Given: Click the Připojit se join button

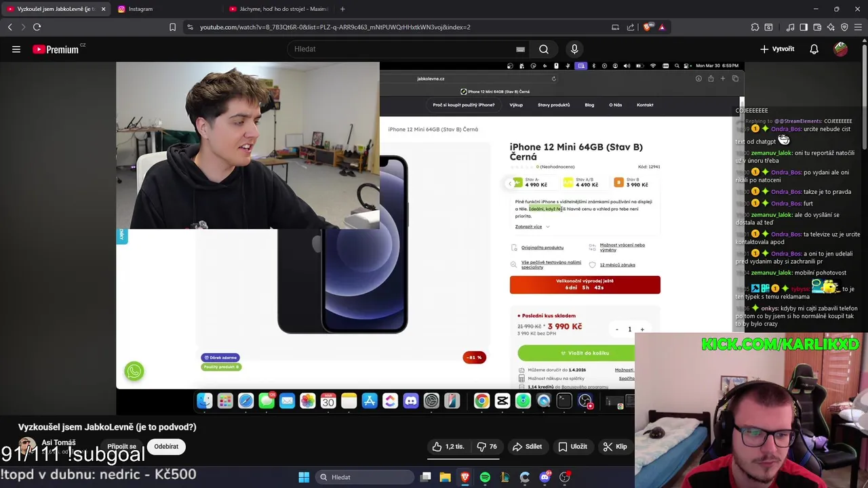Looking at the screenshot, I should tap(122, 447).
